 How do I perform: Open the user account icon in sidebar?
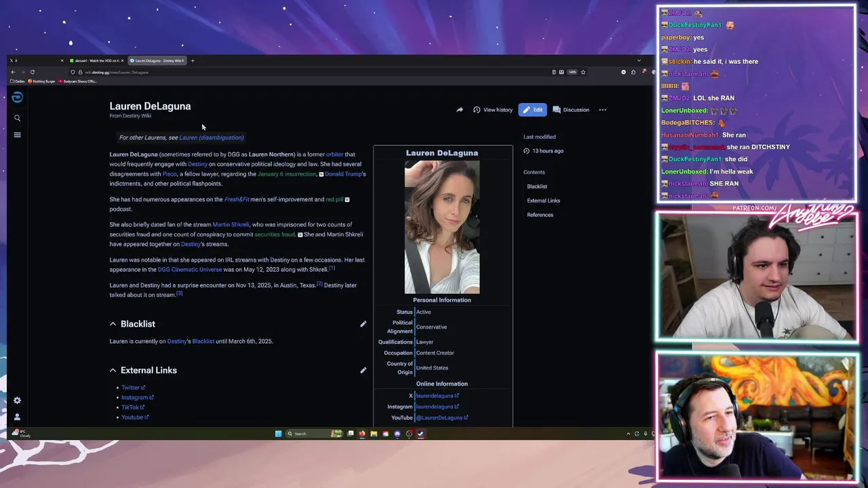17,417
